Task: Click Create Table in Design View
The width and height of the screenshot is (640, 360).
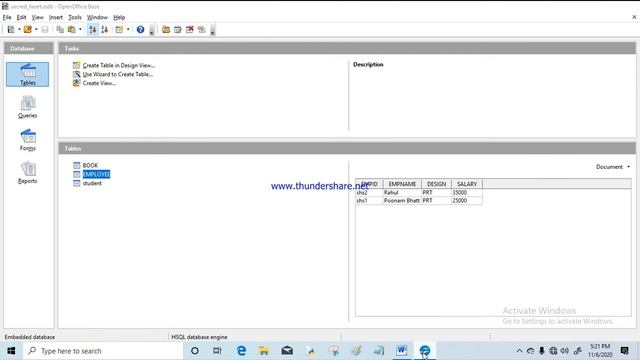Action: click(118, 65)
